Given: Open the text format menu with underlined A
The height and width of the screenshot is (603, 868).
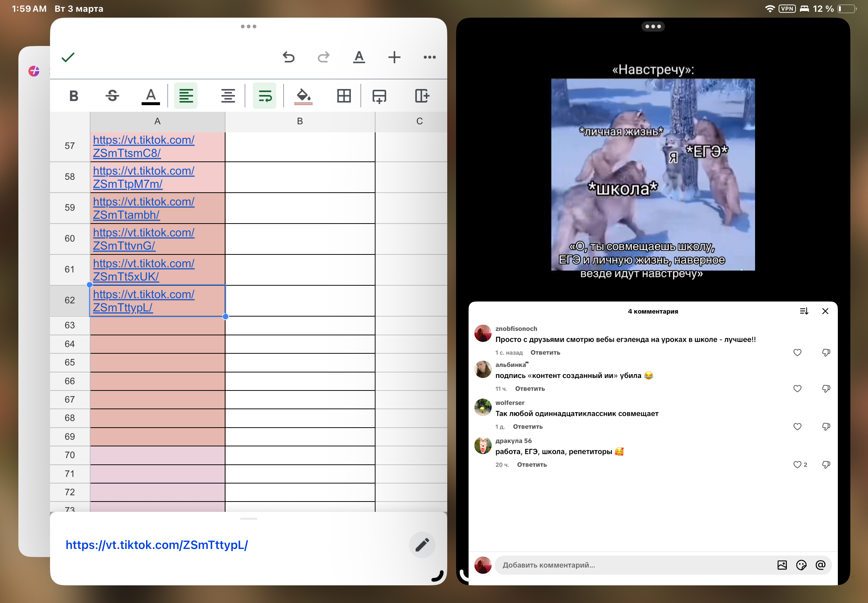Looking at the screenshot, I should coord(359,57).
